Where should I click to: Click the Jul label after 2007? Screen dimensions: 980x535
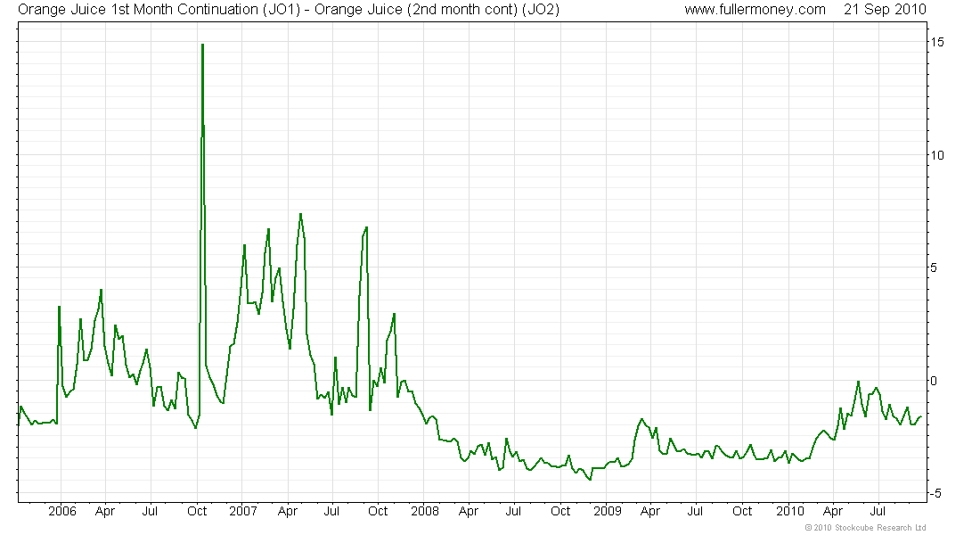(x=332, y=511)
